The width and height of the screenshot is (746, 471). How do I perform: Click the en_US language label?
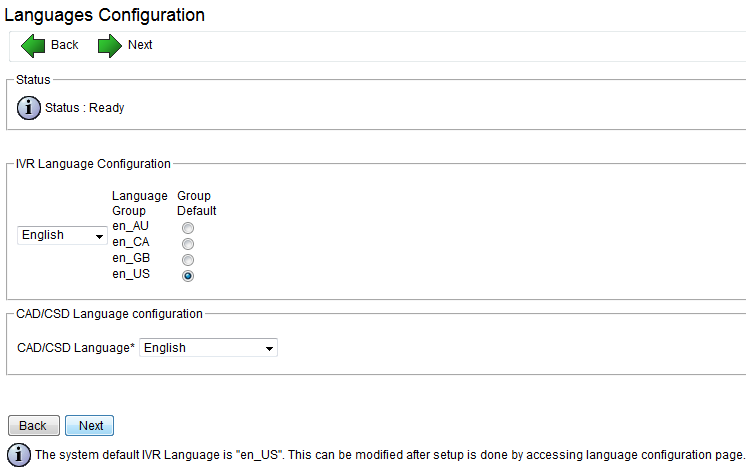pos(129,274)
